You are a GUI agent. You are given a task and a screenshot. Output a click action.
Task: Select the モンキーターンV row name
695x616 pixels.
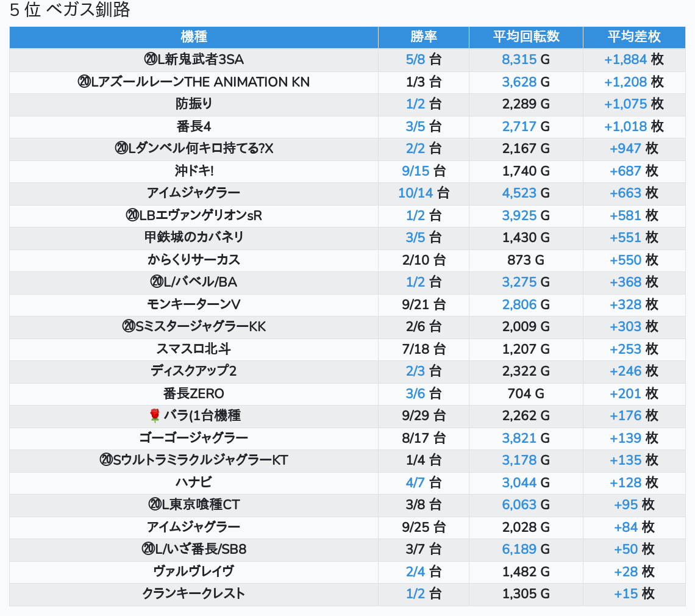194,304
